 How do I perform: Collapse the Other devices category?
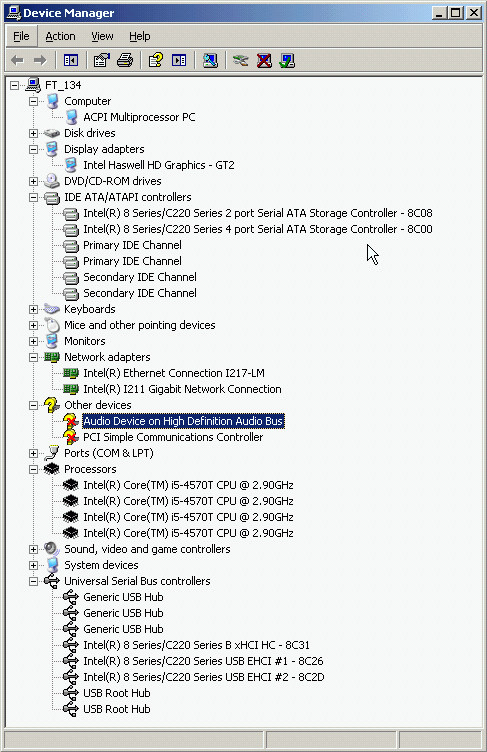click(x=33, y=405)
